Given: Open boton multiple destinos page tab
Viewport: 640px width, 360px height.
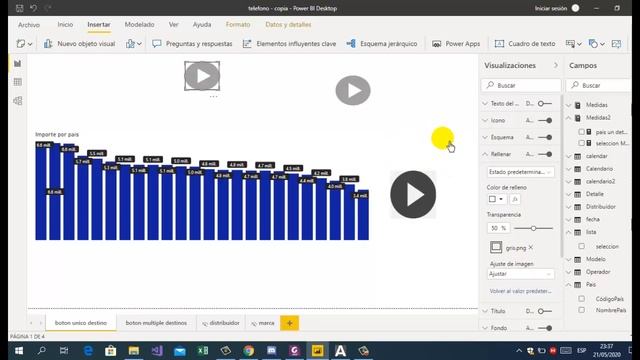Looking at the screenshot, I should [x=156, y=323].
